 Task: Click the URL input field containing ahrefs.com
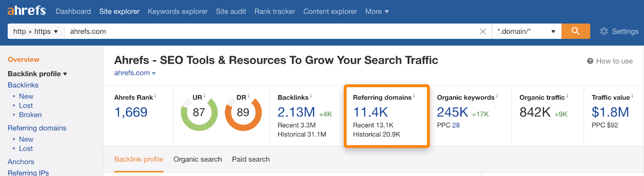click(270, 31)
